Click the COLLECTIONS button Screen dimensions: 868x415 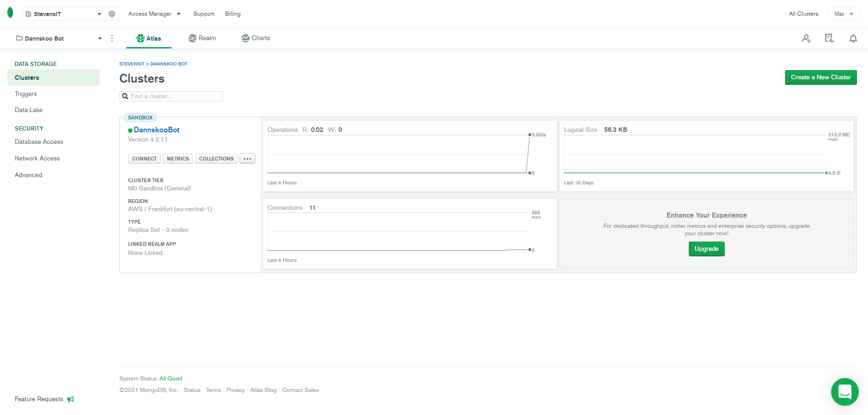tap(216, 159)
